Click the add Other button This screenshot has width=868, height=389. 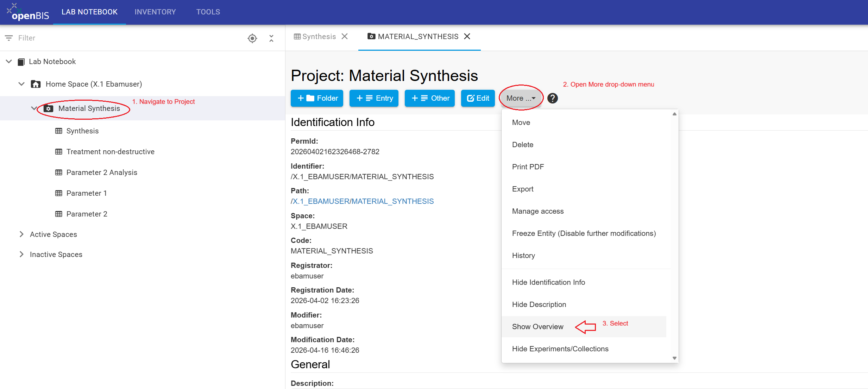[x=429, y=98]
